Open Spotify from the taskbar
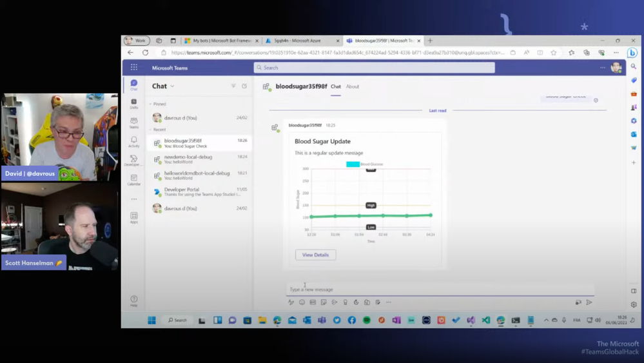 (x=366, y=320)
